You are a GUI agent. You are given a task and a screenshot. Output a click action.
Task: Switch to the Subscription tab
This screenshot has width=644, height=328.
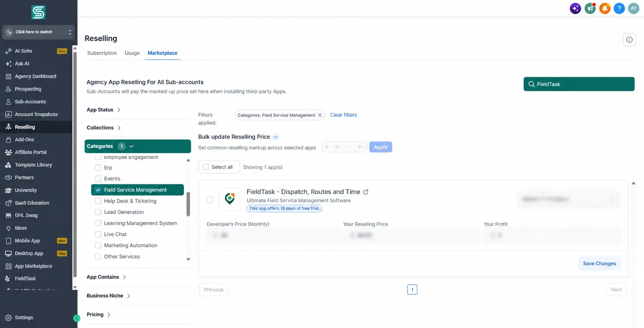[102, 53]
